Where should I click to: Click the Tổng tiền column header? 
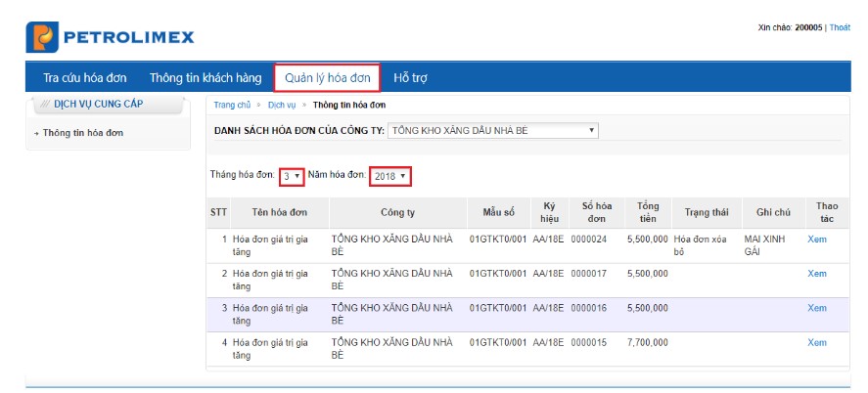click(x=648, y=212)
